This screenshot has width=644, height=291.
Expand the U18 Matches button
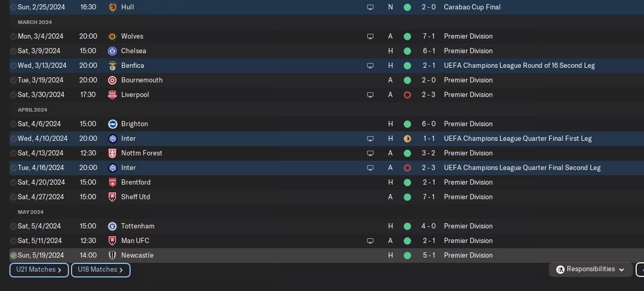tap(100, 270)
